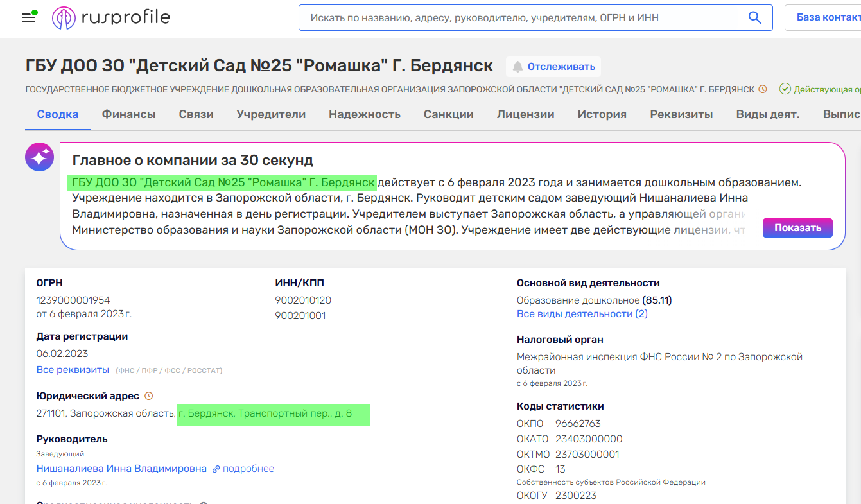Click the bell icon next to Отслеживать
The height and width of the screenshot is (504, 861).
coord(517,67)
